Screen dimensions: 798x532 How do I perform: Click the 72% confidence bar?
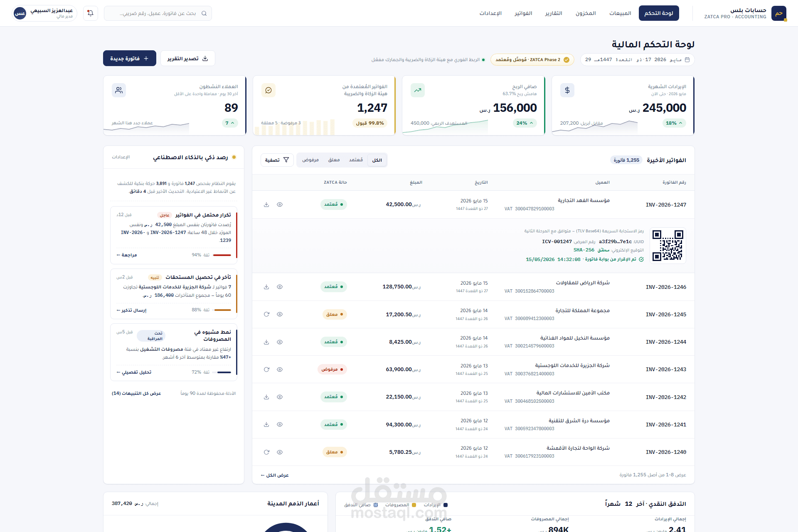click(x=222, y=372)
